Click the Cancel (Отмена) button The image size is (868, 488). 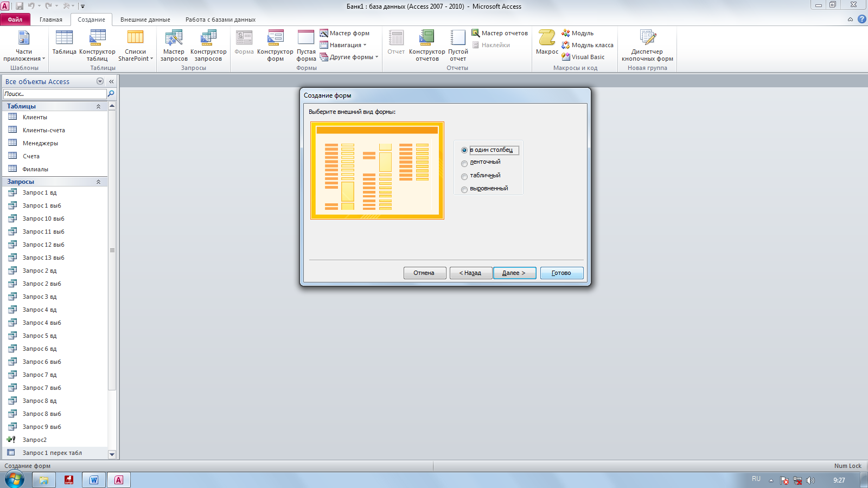pyautogui.click(x=425, y=273)
